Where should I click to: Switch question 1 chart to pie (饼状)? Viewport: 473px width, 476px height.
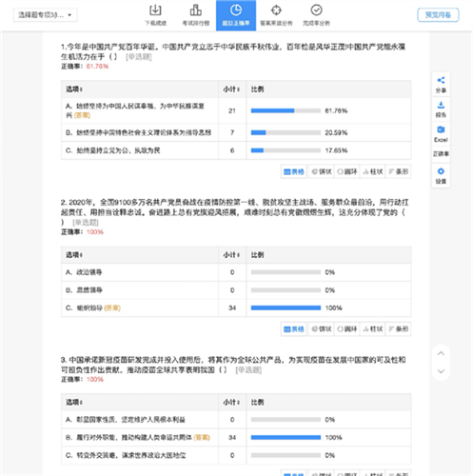[x=321, y=171]
